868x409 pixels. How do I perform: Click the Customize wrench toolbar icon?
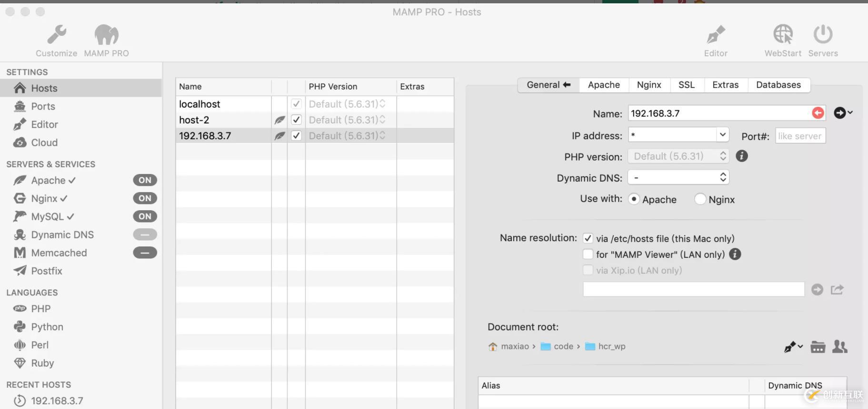(x=57, y=34)
